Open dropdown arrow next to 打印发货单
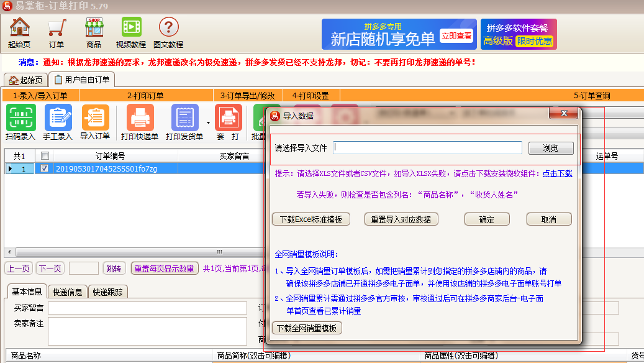644x363 pixels. 208,122
